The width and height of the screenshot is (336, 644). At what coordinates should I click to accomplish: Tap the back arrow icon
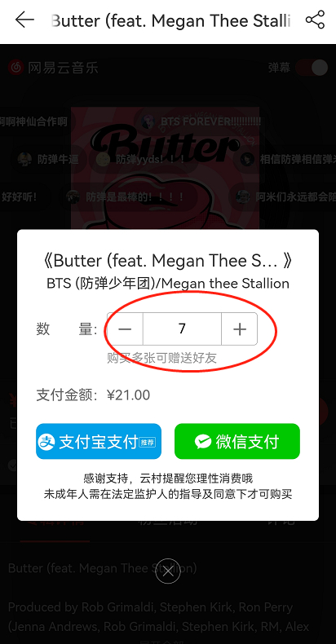(24, 20)
